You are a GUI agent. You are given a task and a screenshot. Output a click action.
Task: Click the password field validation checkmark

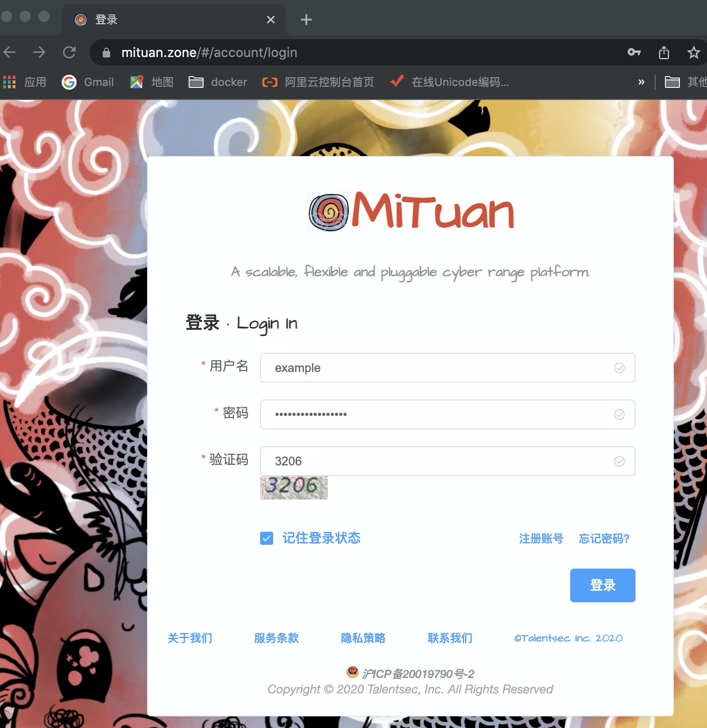pyautogui.click(x=619, y=414)
